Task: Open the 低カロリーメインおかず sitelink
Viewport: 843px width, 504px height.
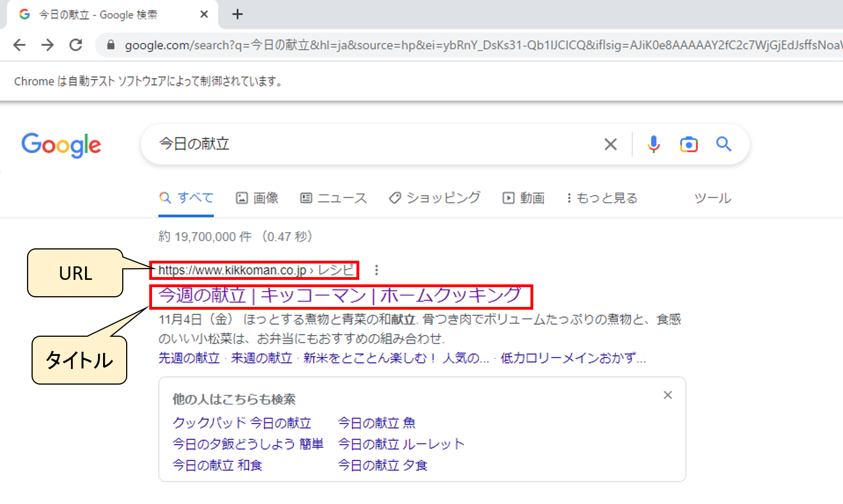Action: 573,358
